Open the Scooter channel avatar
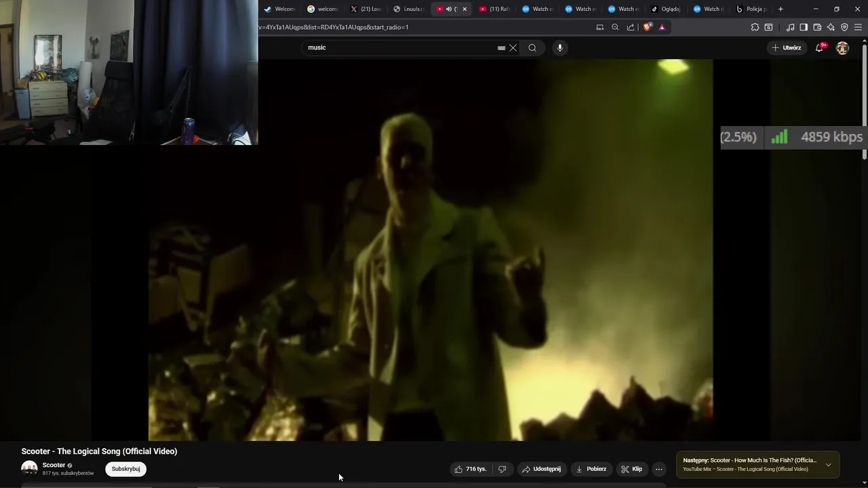The width and height of the screenshot is (868, 488). point(29,469)
